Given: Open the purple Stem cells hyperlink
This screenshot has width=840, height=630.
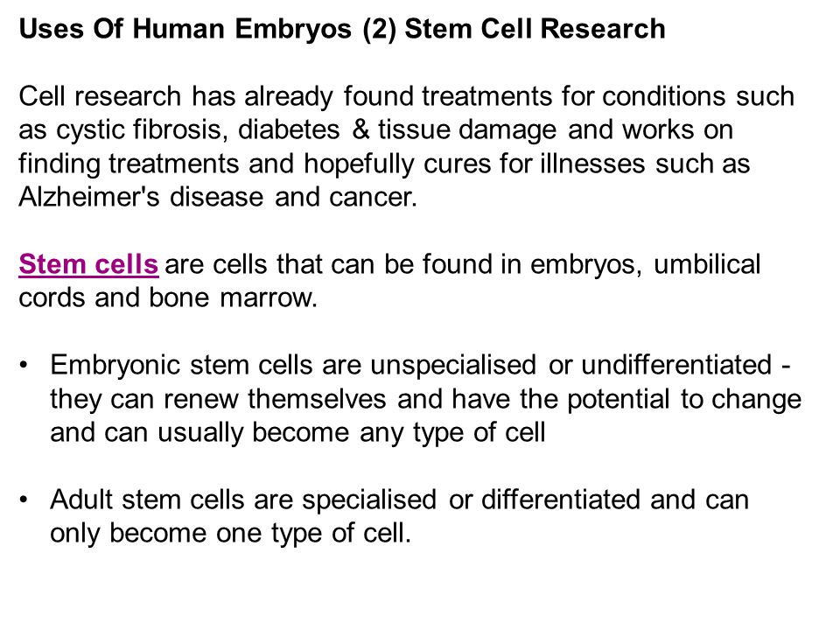Looking at the screenshot, I should [88, 264].
